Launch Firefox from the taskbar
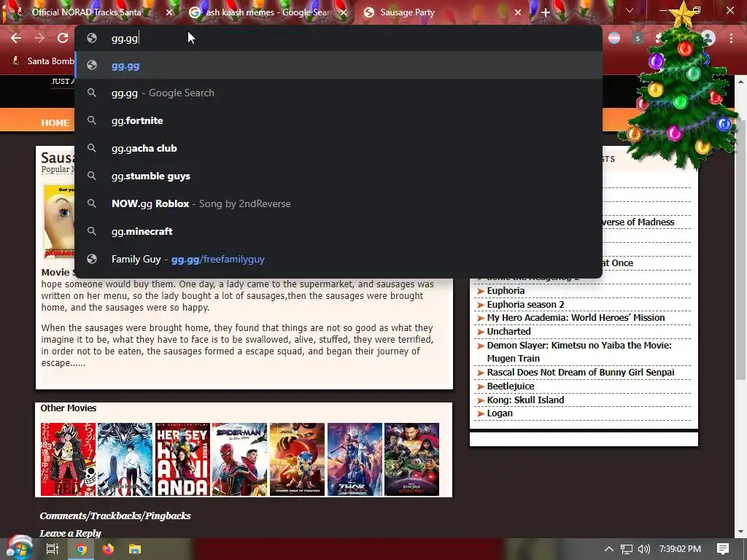This screenshot has height=560, width=747. point(108,549)
